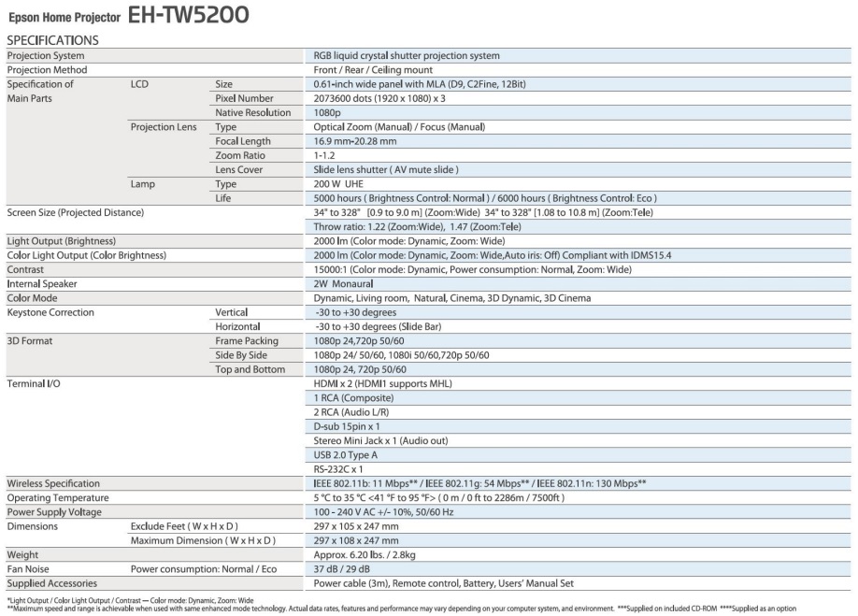The image size is (858, 616).
Task: Select the "RS-232C x 1" entry
Action: (x=338, y=469)
